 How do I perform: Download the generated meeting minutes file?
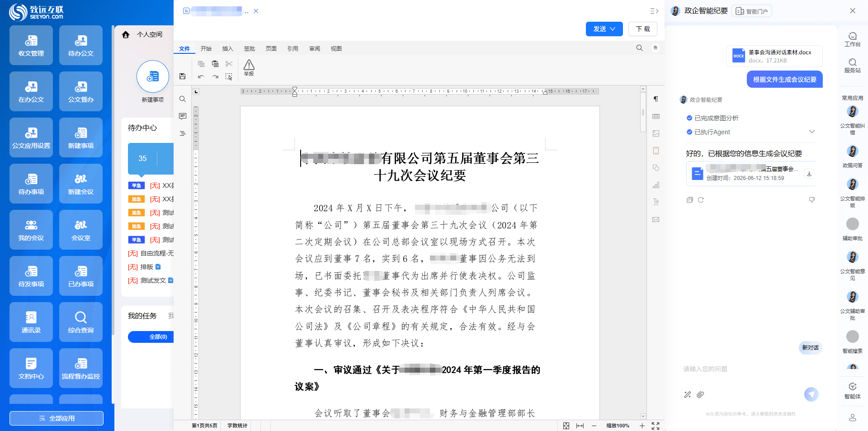809,174
